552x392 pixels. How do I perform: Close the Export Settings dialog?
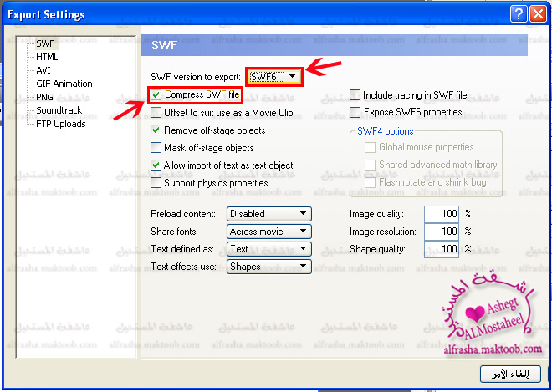(538, 14)
